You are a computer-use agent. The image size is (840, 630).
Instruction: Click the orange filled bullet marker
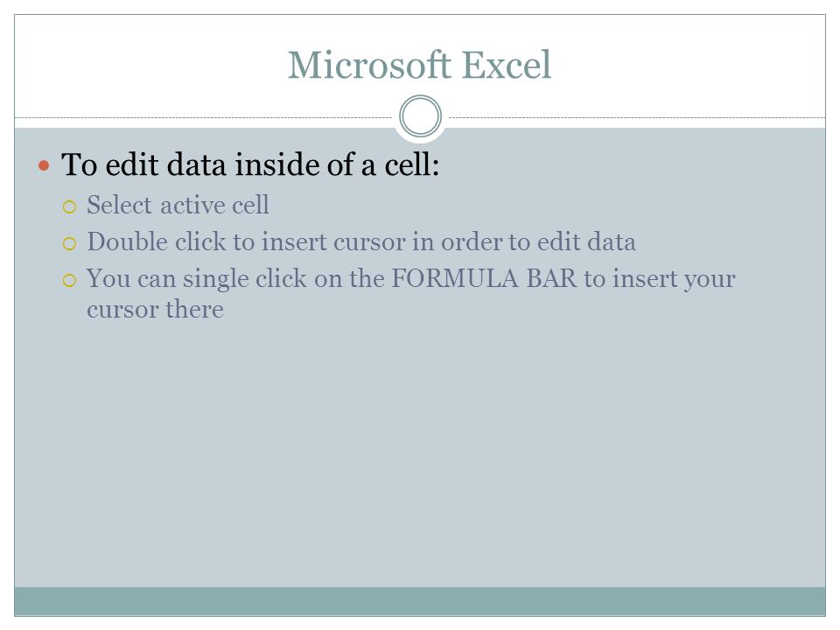pos(44,165)
